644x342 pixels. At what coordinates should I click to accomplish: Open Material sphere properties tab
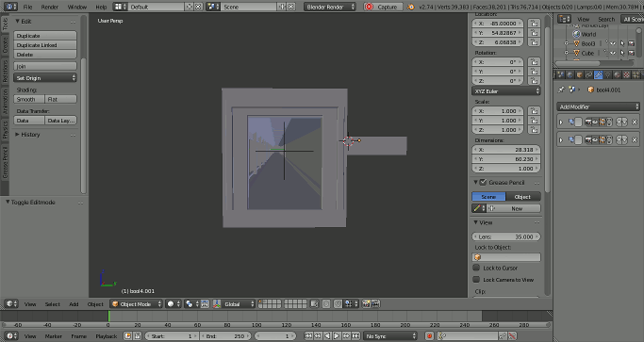pyautogui.click(x=618, y=74)
